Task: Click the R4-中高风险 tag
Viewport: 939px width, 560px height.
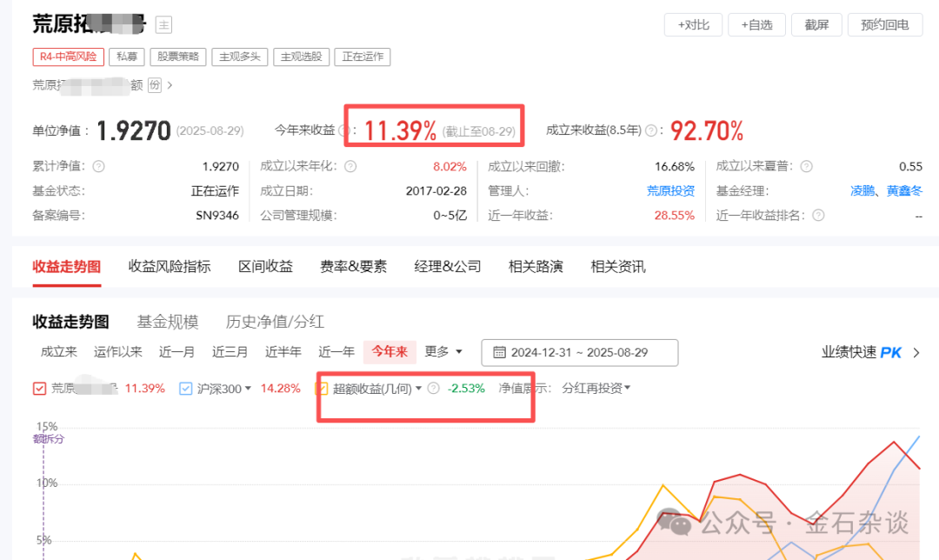Action: click(69, 57)
